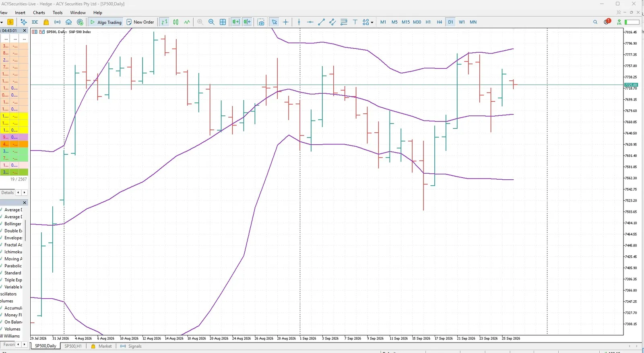This screenshot has height=353, width=644.
Task: Switch timeframe to M30
Action: [417, 22]
